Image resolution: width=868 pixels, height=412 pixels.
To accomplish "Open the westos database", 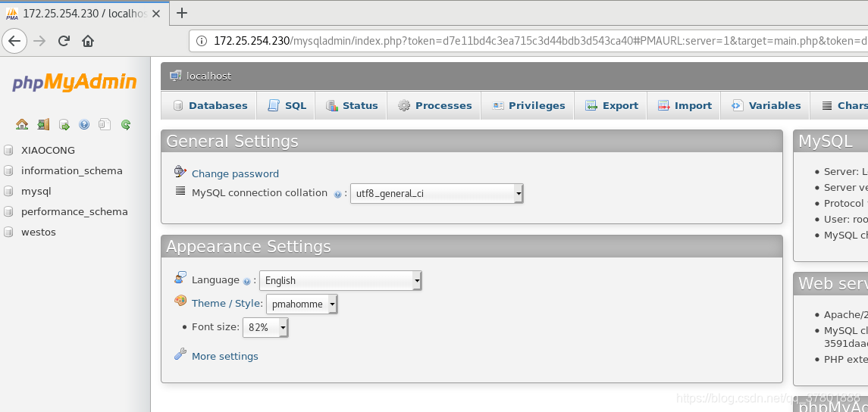I will click(x=38, y=232).
